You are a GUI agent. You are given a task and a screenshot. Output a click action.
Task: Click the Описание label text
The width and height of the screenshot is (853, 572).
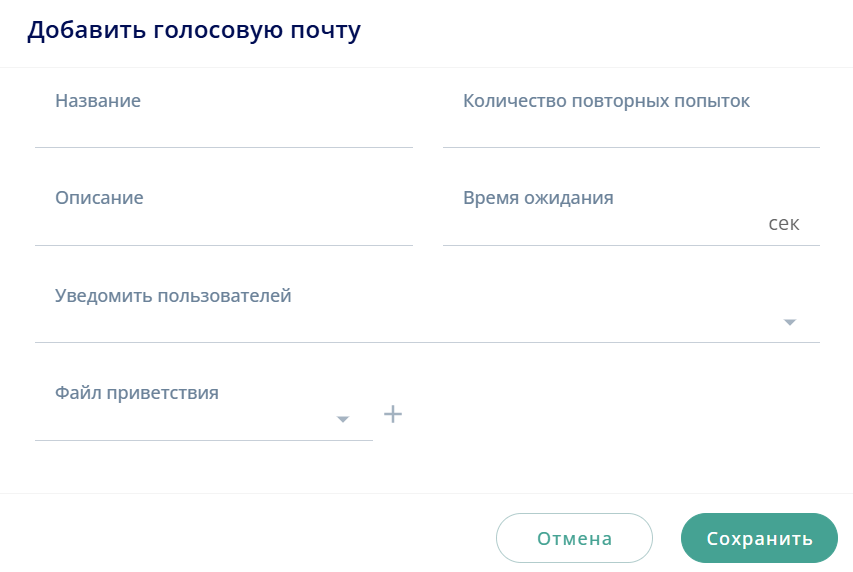pyautogui.click(x=99, y=198)
